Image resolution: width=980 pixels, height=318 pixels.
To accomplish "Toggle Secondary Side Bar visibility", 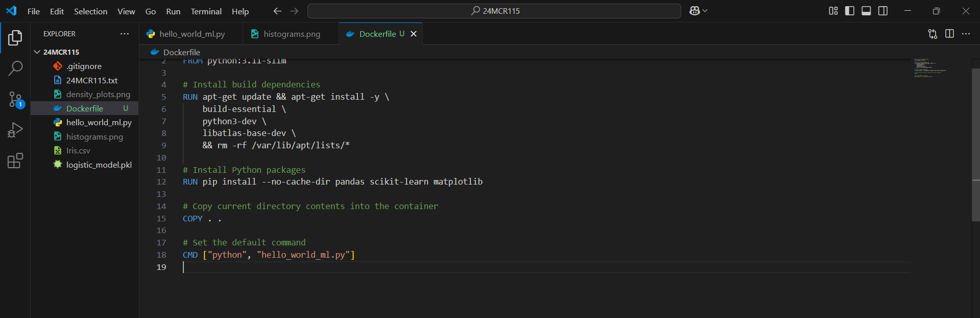I will pyautogui.click(x=883, y=11).
